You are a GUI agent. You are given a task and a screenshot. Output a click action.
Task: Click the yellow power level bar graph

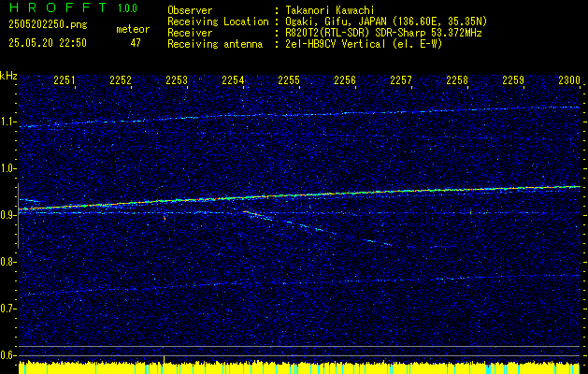pyautogui.click(x=299, y=367)
